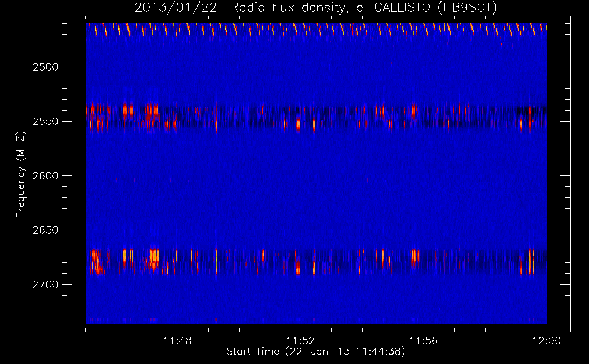Click the 12:00 time axis label

[547, 341]
